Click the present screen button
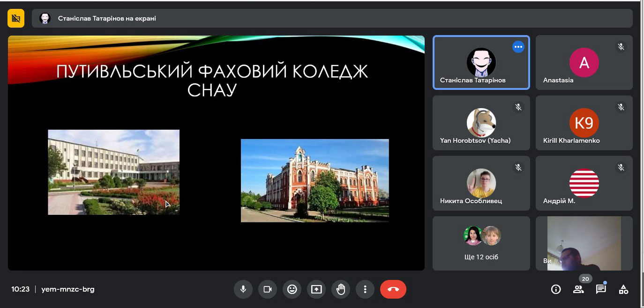 [x=316, y=289]
